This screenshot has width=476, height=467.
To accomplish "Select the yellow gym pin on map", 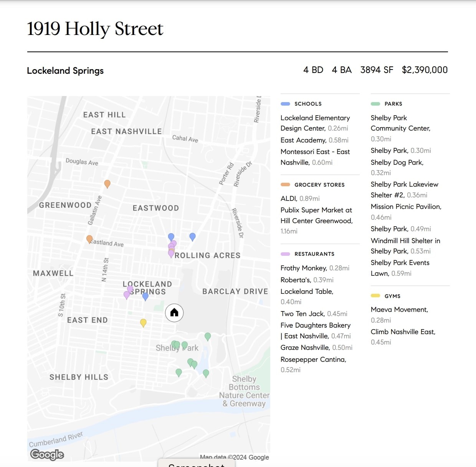I will (x=143, y=323).
